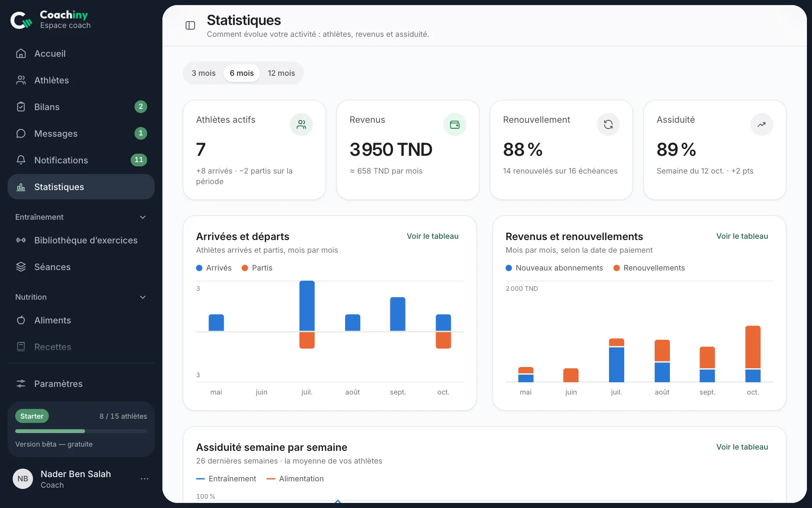Toggle the sidebar panel icon
Viewport: 812px width, 508px height.
190,25
